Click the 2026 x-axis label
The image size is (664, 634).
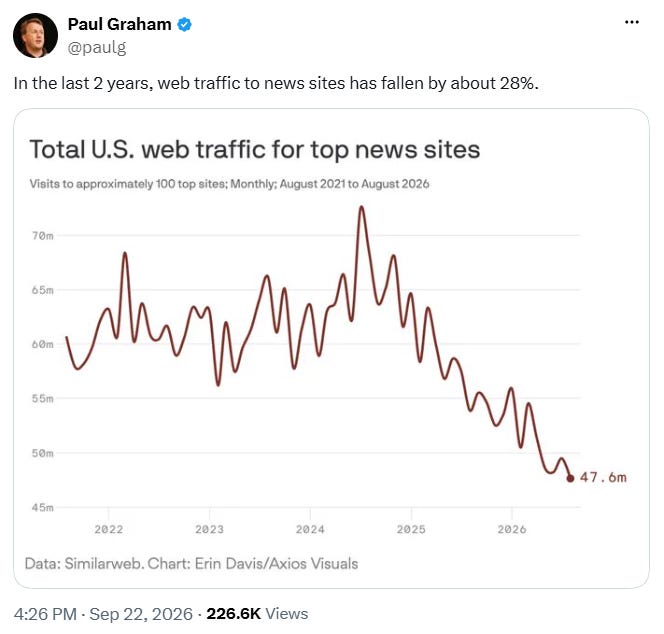click(512, 529)
